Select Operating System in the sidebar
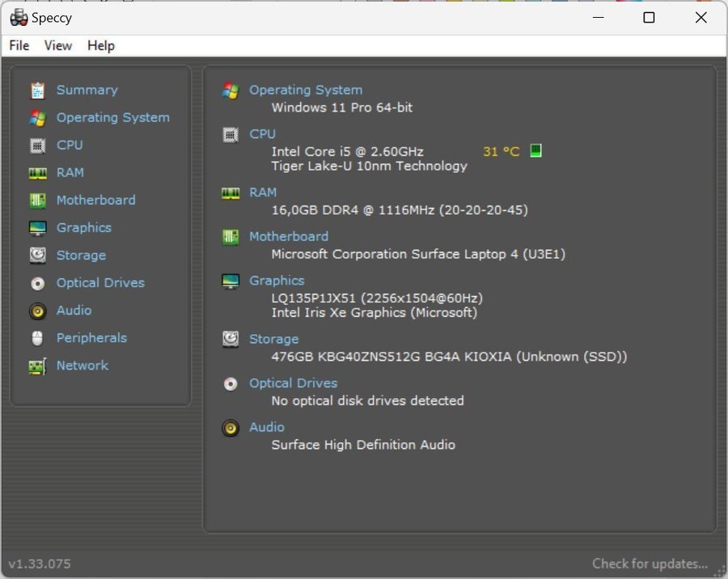This screenshot has height=579, width=728. 112,117
